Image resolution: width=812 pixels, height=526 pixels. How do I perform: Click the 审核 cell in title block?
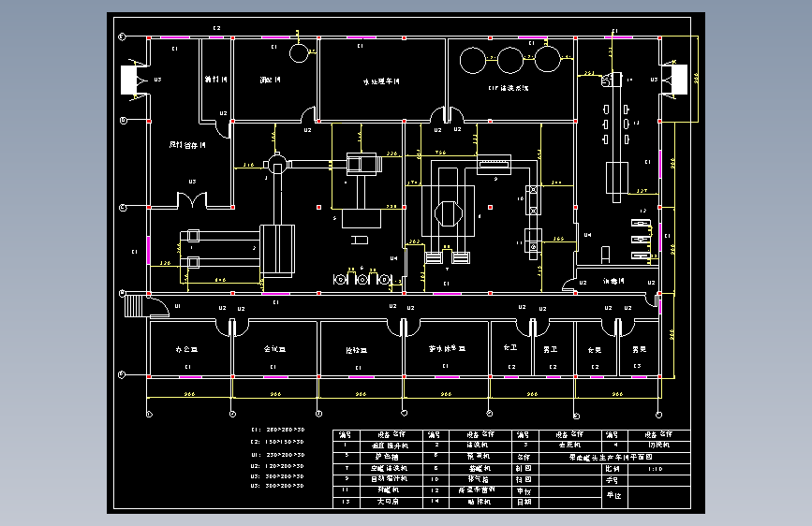click(x=524, y=491)
